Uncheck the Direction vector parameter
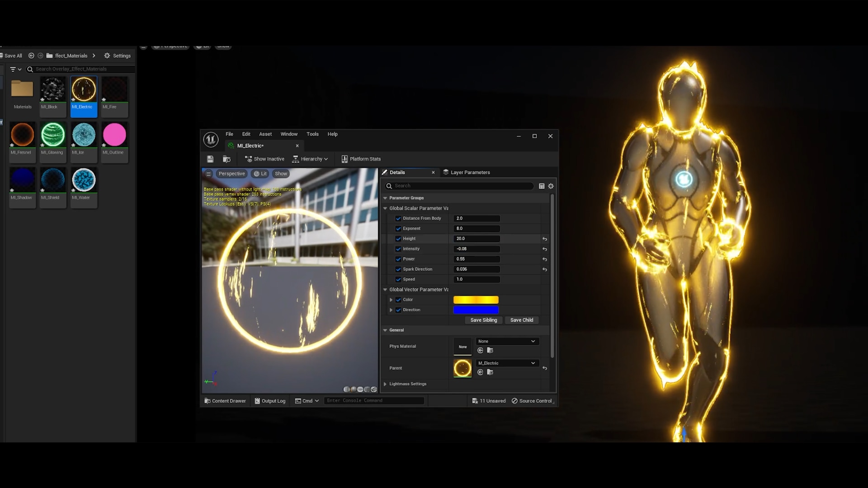This screenshot has width=868, height=488. [x=399, y=310]
